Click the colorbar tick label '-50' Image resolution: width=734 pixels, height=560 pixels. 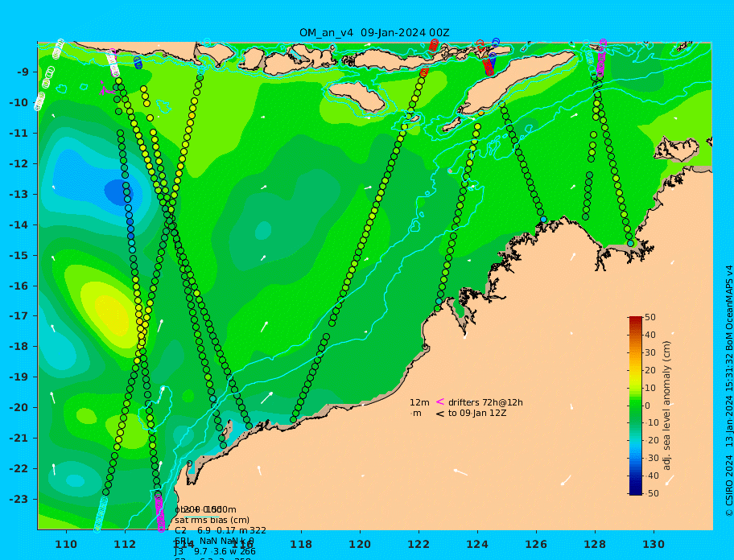(651, 493)
